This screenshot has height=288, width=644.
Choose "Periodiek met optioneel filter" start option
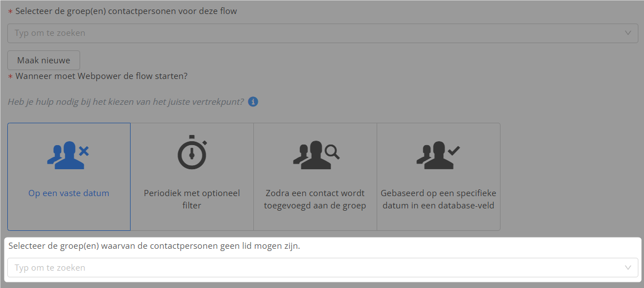[192, 199]
